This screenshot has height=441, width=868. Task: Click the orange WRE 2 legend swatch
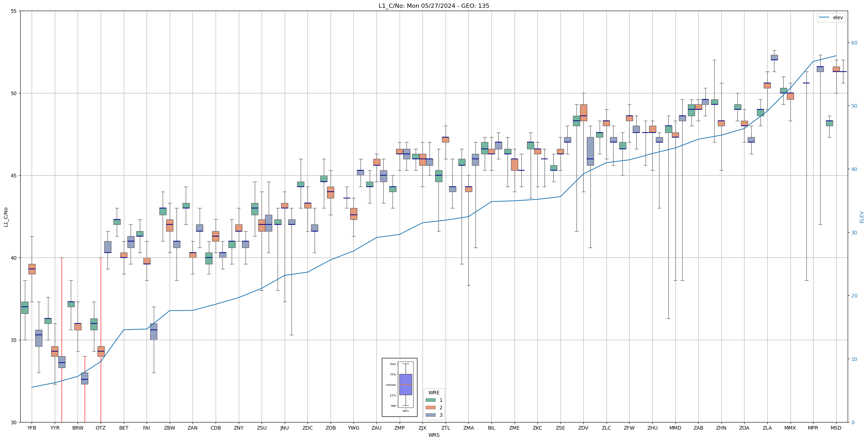pos(430,408)
